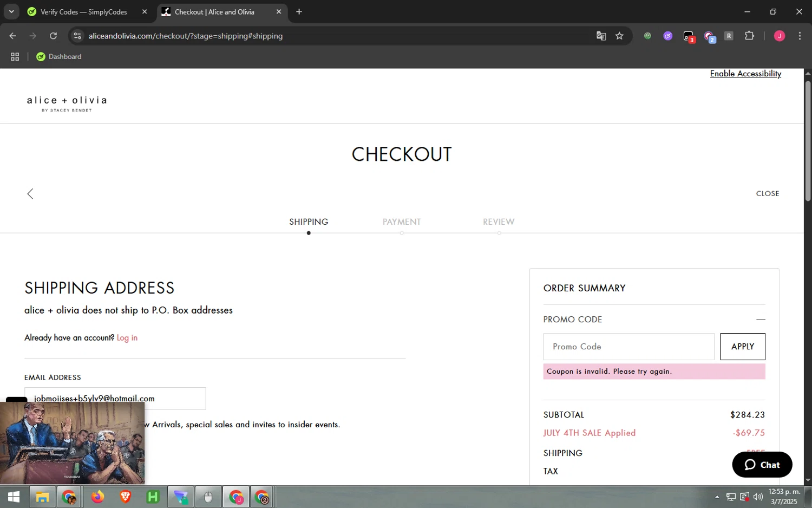The height and width of the screenshot is (508, 812).
Task: Open the extension with red badge 3
Action: [689, 36]
